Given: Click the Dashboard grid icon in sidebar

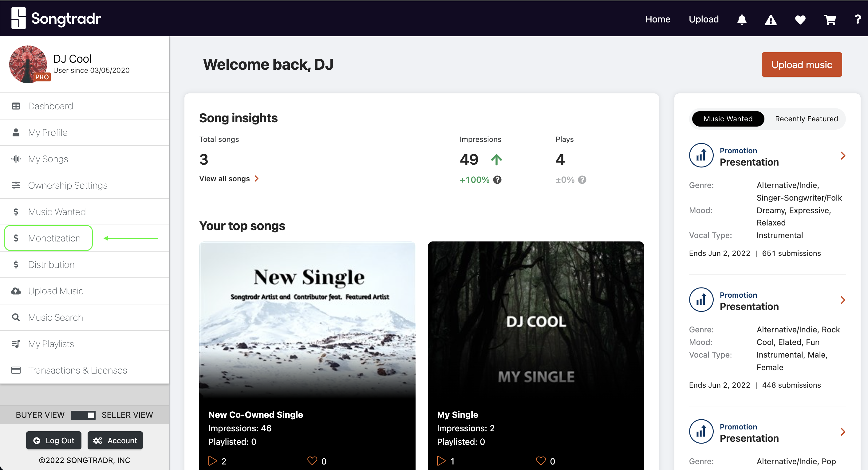Looking at the screenshot, I should [x=16, y=106].
